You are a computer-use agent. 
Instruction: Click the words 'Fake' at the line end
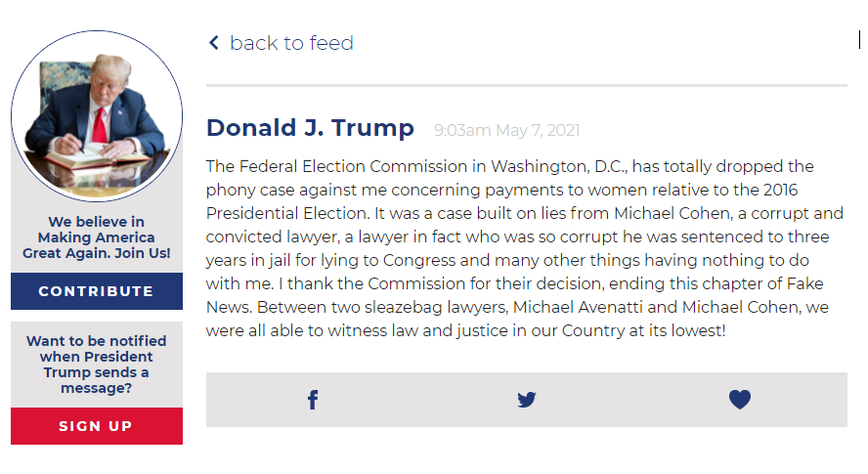tap(804, 283)
